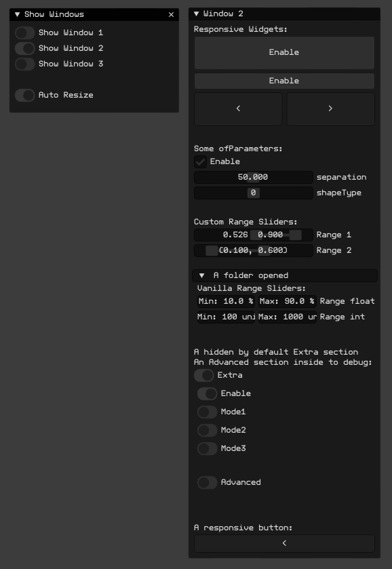392x569 pixels.
Task: Click the Window 2 title text
Action: (223, 14)
